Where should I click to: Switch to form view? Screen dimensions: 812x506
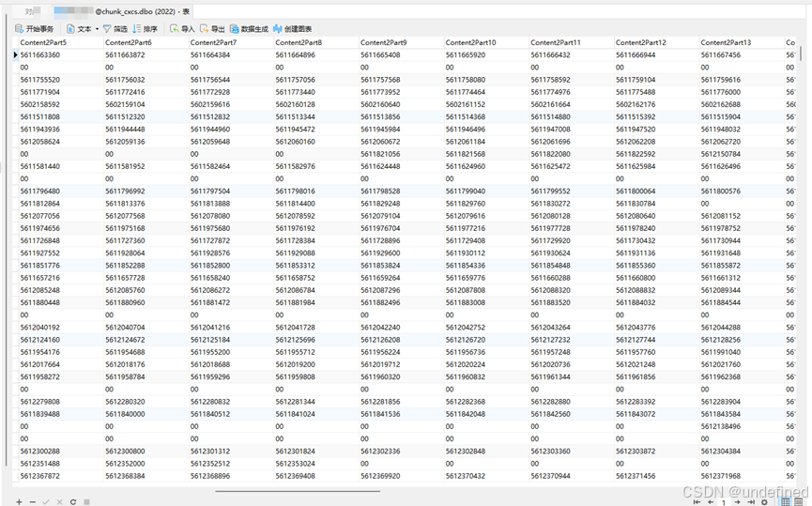click(x=798, y=502)
